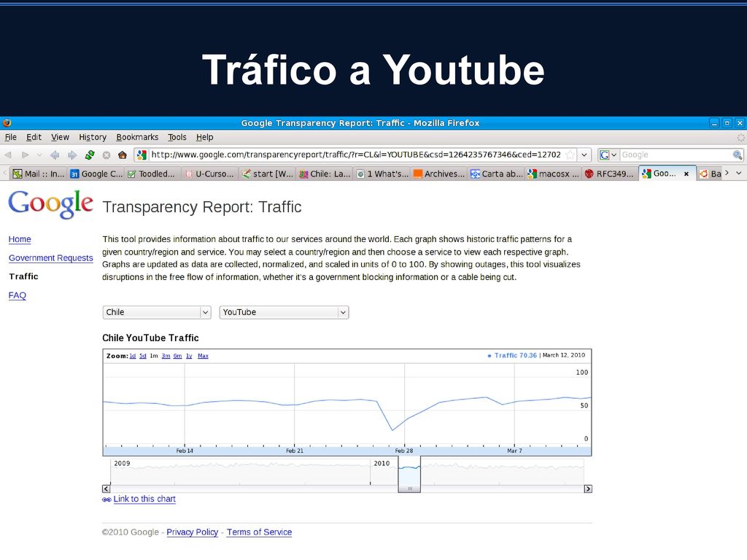The height and width of the screenshot is (560, 747).
Task: Stop loading the page
Action: tap(107, 155)
